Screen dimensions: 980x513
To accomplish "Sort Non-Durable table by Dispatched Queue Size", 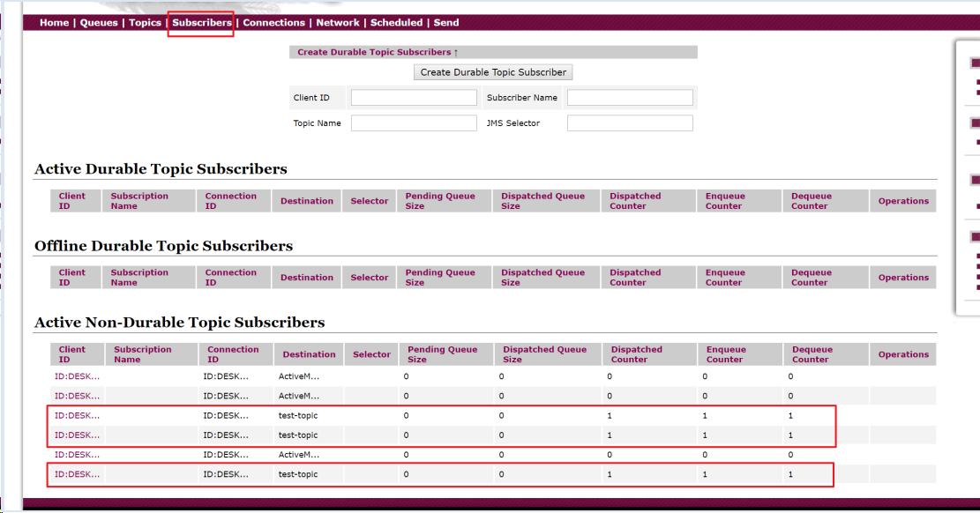I will tap(548, 354).
